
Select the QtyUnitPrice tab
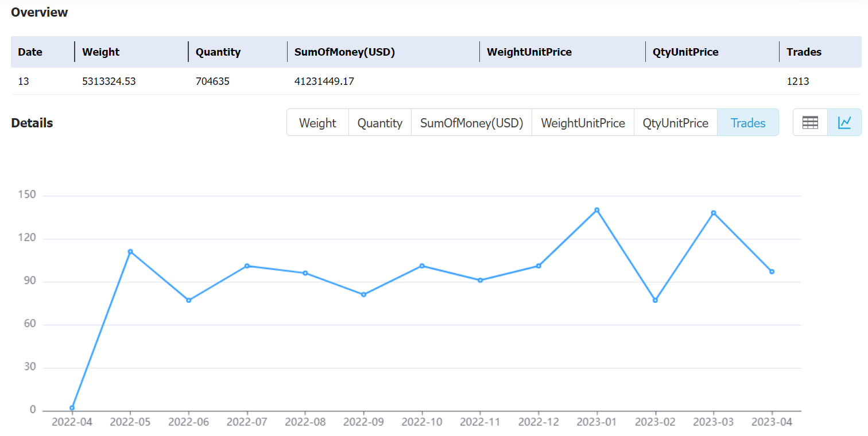(675, 123)
